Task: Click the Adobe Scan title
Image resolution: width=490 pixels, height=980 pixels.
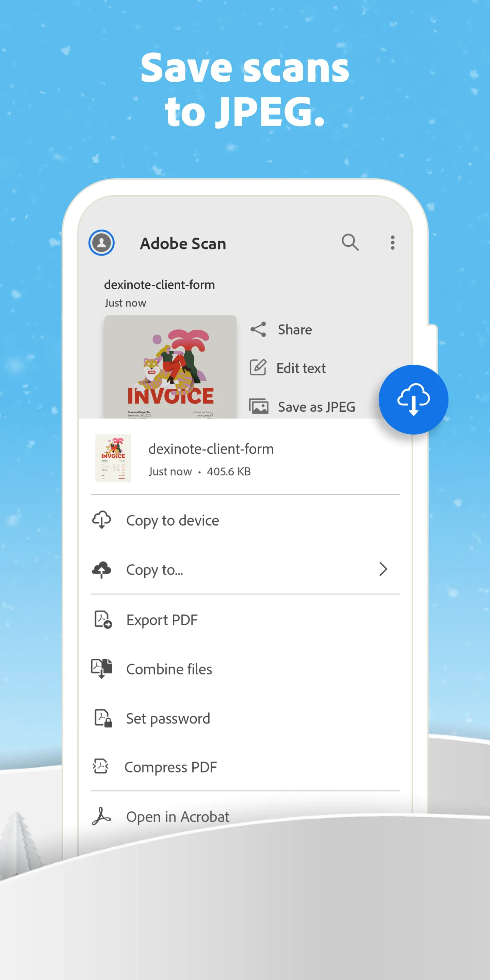Action: 183,244
